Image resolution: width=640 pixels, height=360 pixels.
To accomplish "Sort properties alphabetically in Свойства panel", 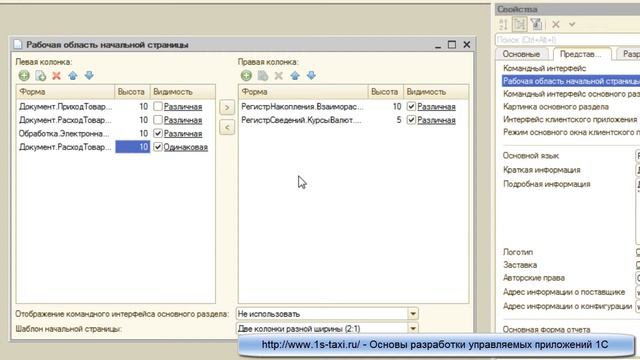I will pyautogui.click(x=503, y=24).
